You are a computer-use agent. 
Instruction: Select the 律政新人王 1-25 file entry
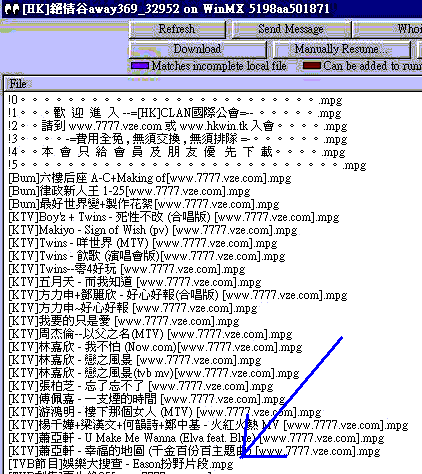129,191
